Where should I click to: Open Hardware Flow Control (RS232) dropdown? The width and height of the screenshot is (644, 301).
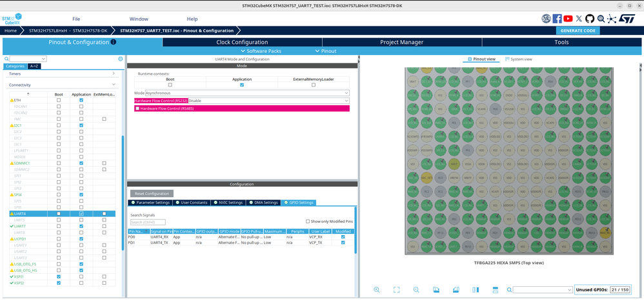268,100
